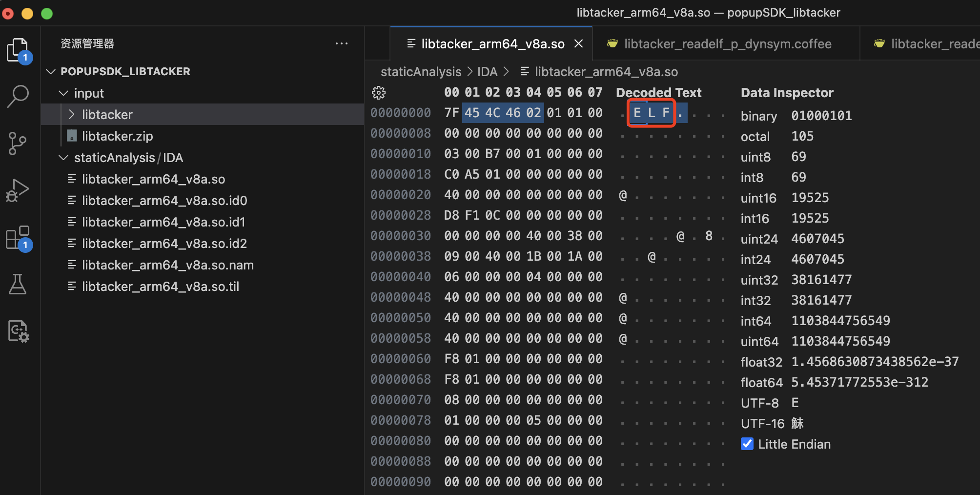
Task: Click the Data Inspector heading
Action: [787, 93]
